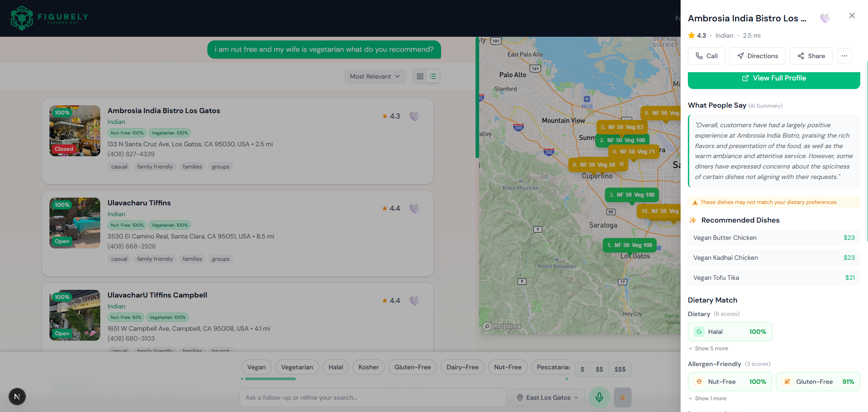Start voice input with microphone button
Image resolution: width=868 pixels, height=412 pixels.
[x=599, y=397]
